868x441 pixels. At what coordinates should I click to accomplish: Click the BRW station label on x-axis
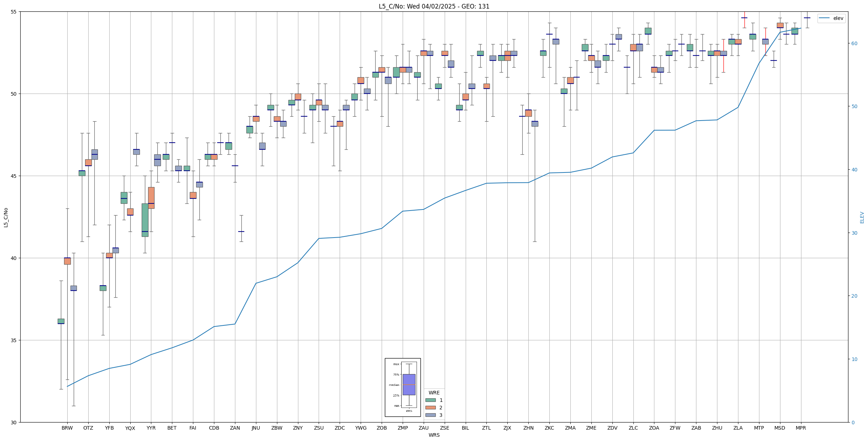point(67,428)
